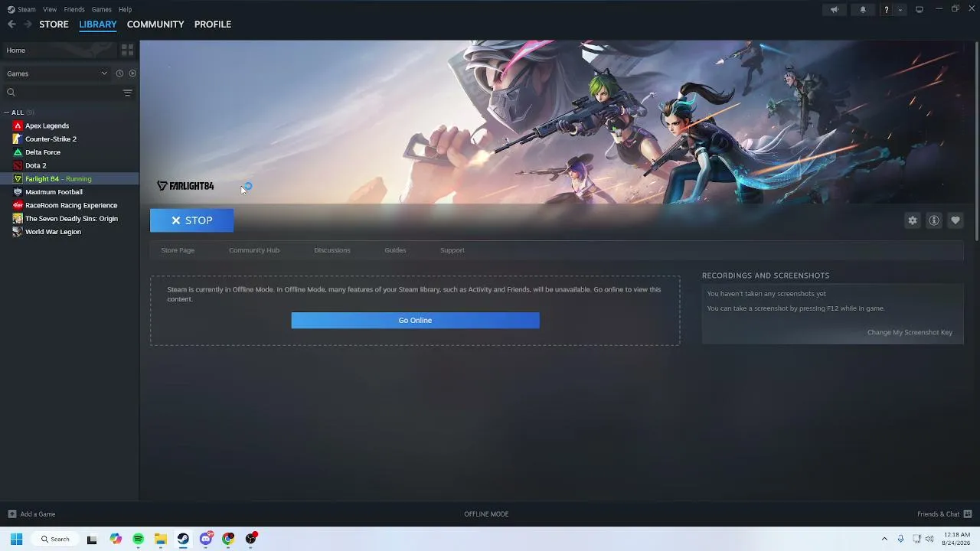Screen dimensions: 980x551
Task: Open the Support link
Action: 452,250
